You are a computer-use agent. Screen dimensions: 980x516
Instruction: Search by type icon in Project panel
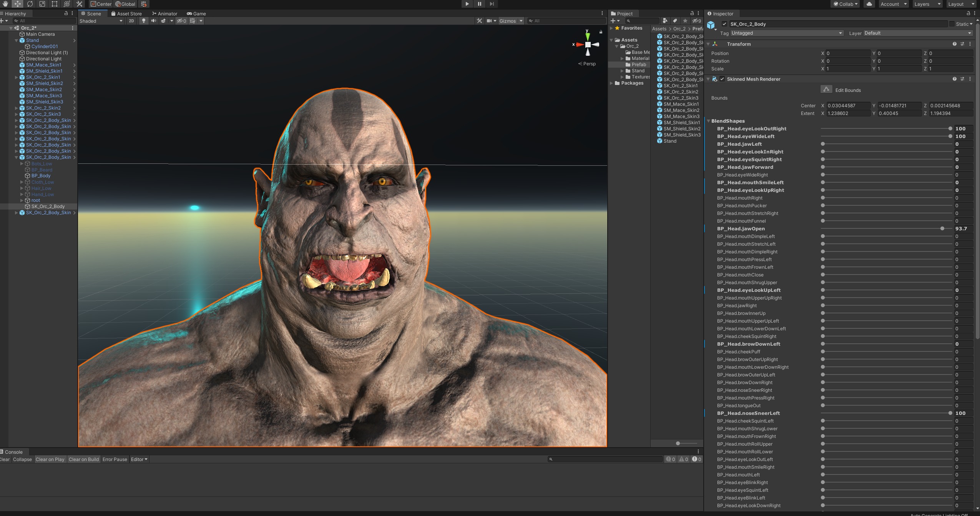[x=665, y=21]
